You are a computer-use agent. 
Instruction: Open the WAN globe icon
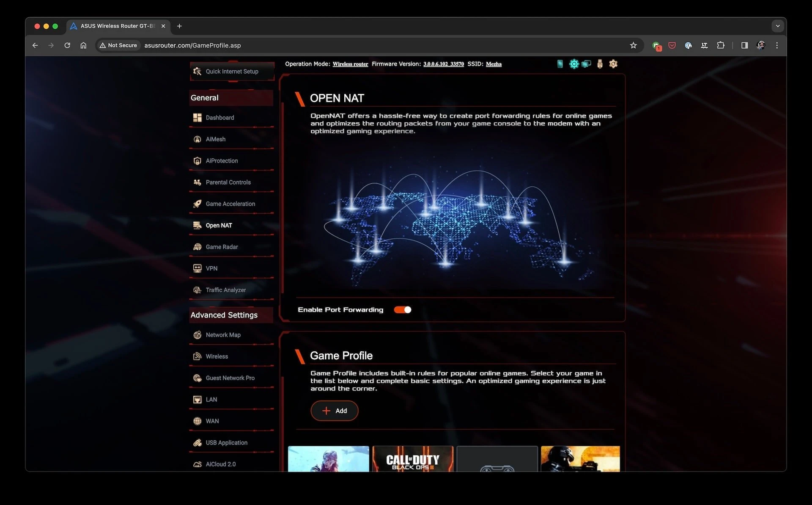[x=197, y=421]
